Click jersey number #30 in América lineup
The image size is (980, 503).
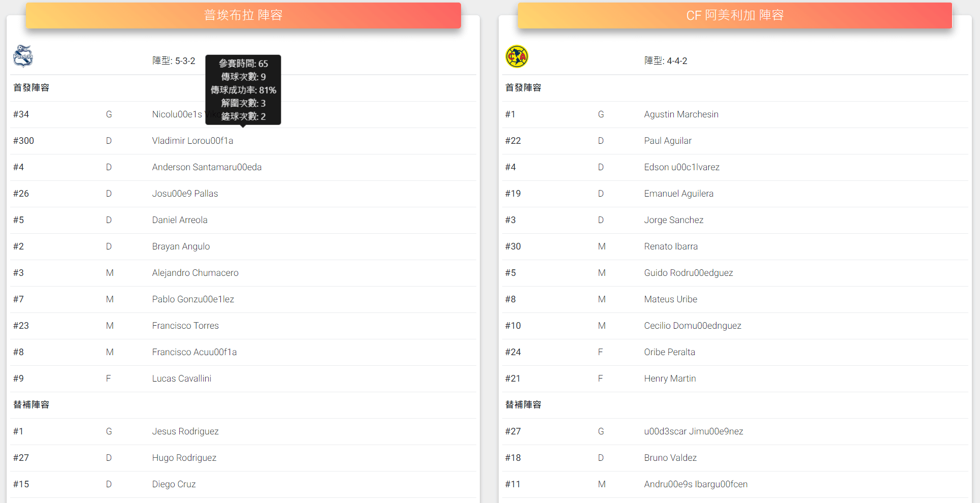(513, 246)
